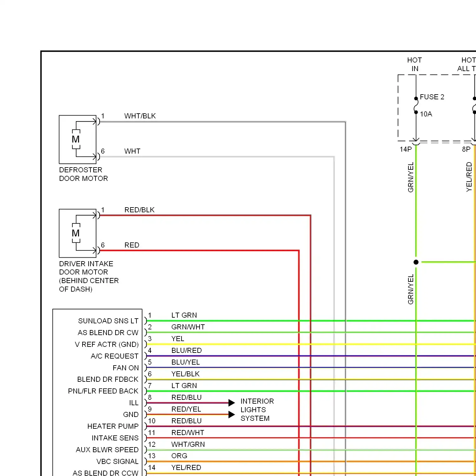Select the WHT/GRN wire label at pin 12
Viewport: 476px width, 476px height.
(188, 444)
